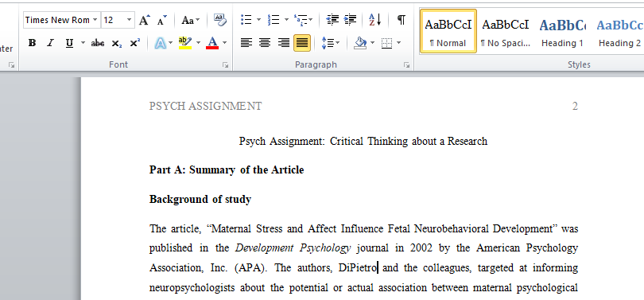Open the highlight color dropdown arrow
This screenshot has width=644, height=300.
click(199, 43)
